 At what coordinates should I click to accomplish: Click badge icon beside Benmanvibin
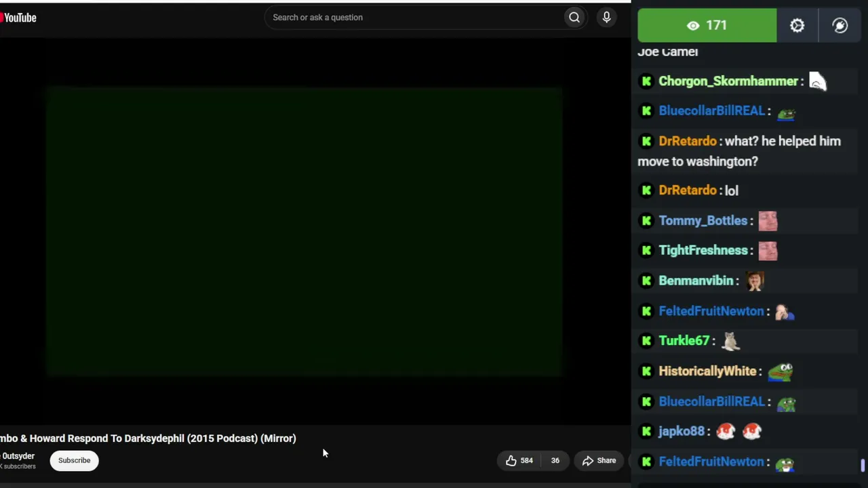tap(646, 281)
